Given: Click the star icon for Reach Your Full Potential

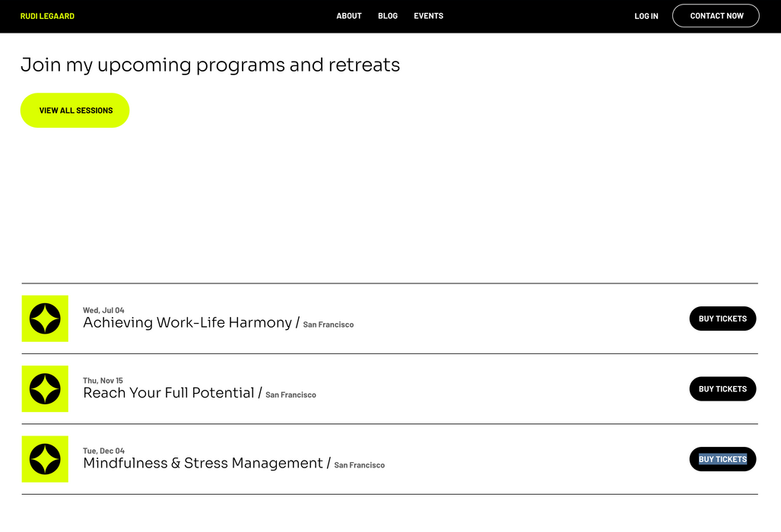Looking at the screenshot, I should click(45, 388).
